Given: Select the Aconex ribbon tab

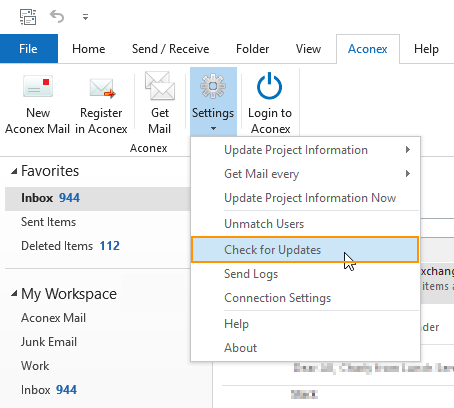Looking at the screenshot, I should [x=368, y=49].
